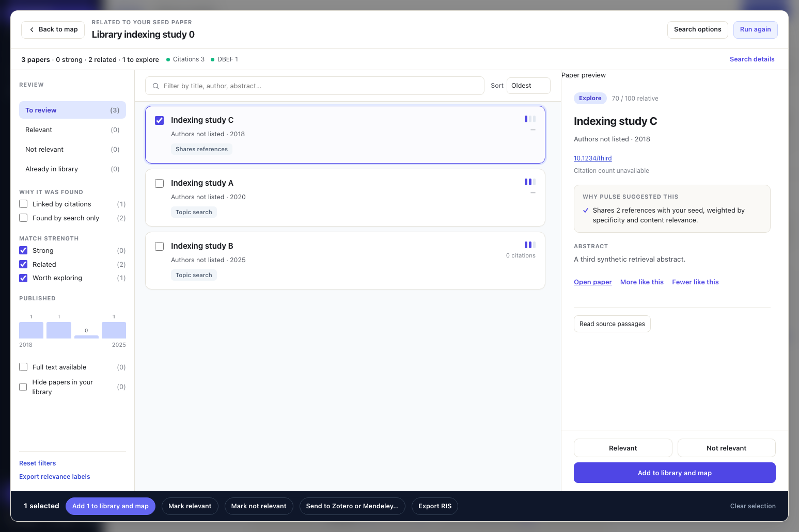Mark previewed paper as Relevant
799x532 pixels.
[x=623, y=448]
